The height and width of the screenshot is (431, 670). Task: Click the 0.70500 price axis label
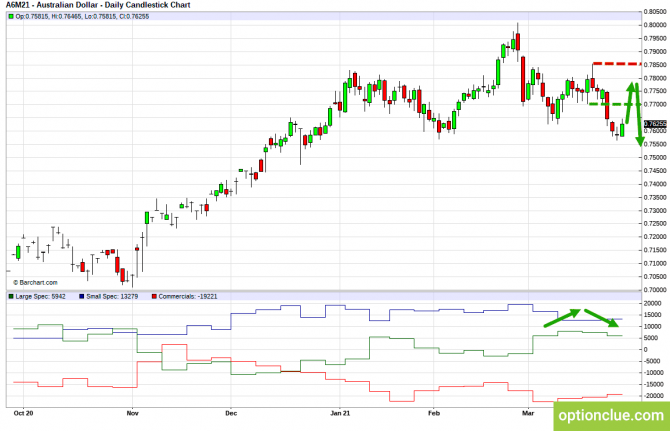pos(655,276)
